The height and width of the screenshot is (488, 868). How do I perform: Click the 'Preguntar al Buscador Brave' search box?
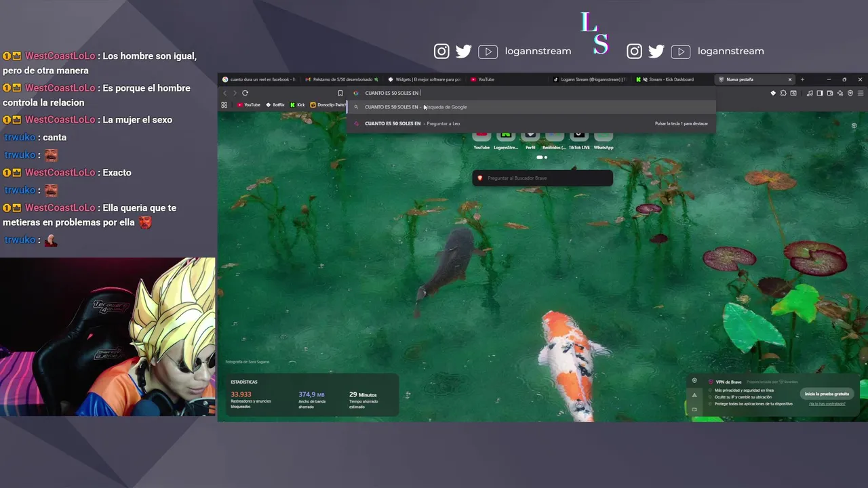[x=542, y=178]
